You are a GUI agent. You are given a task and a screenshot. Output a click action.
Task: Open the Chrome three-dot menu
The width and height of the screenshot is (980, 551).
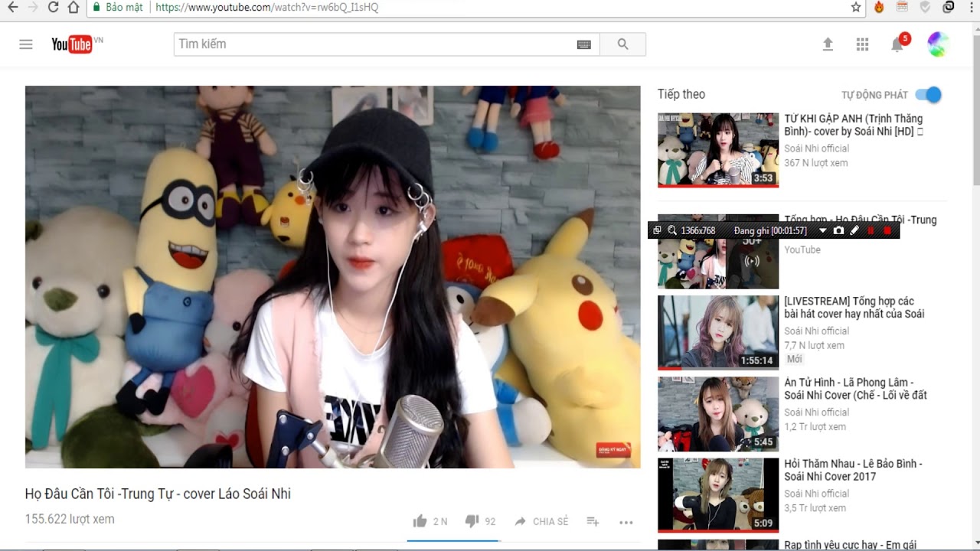970,8
